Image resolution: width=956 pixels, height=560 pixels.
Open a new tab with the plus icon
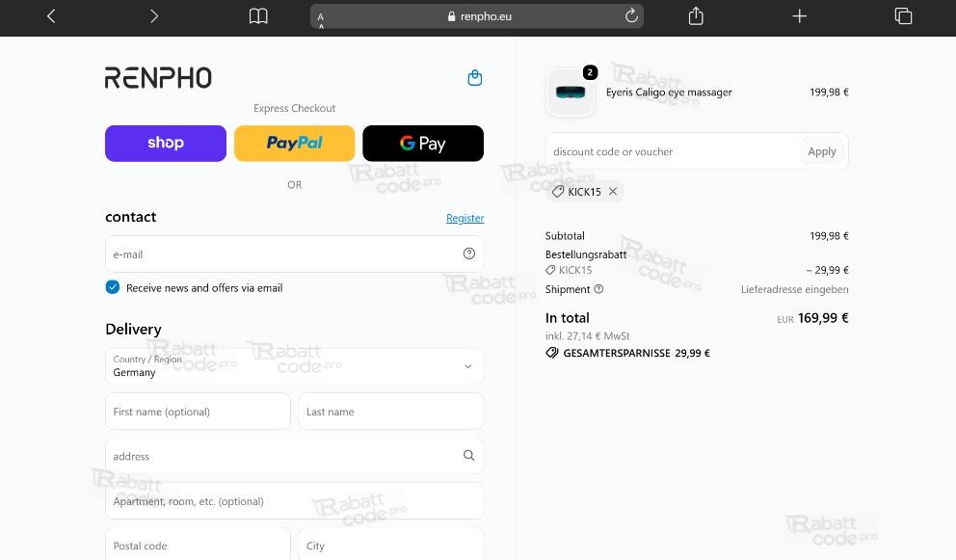click(799, 16)
